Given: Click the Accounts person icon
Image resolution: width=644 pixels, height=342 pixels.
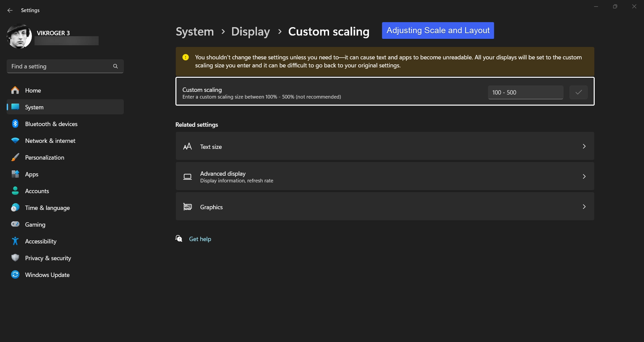Looking at the screenshot, I should click(15, 191).
